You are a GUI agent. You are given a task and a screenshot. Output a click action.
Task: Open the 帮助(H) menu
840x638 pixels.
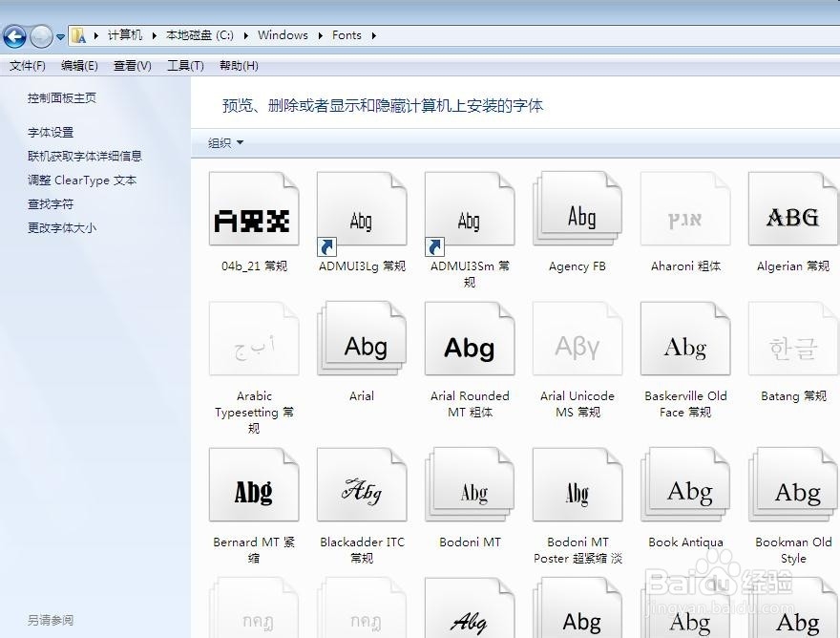(239, 65)
